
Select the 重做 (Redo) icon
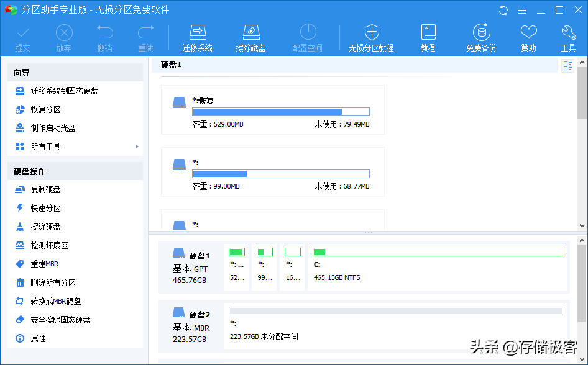click(x=145, y=36)
